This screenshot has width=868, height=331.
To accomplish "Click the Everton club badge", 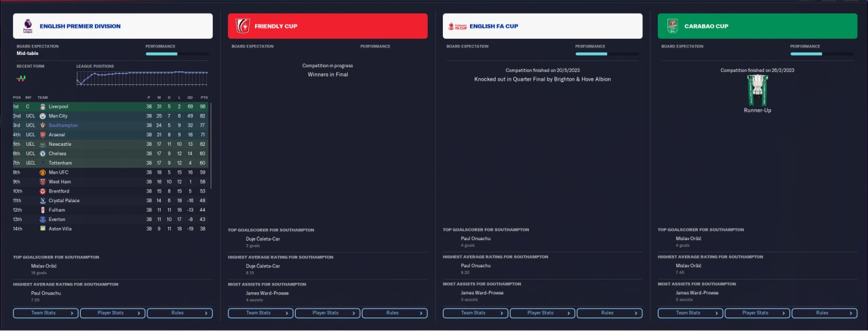I will [x=42, y=220].
